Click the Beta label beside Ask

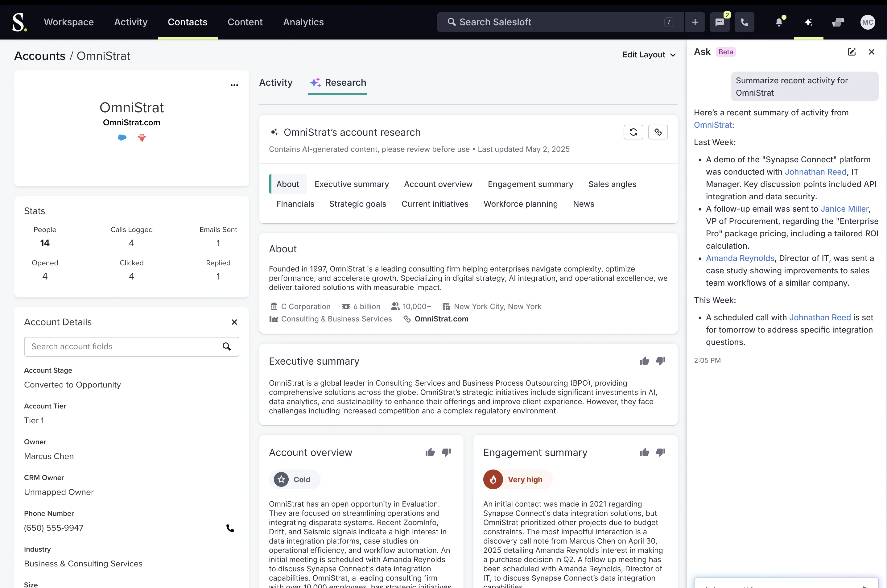click(725, 52)
